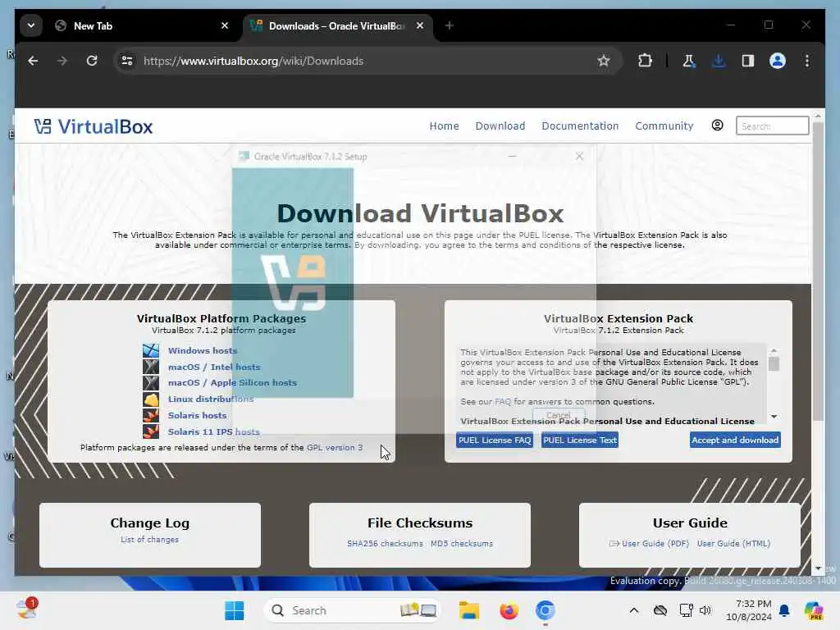Viewport: 840px width, 630px height.
Task: Open the browser side panel icon
Action: [x=748, y=61]
